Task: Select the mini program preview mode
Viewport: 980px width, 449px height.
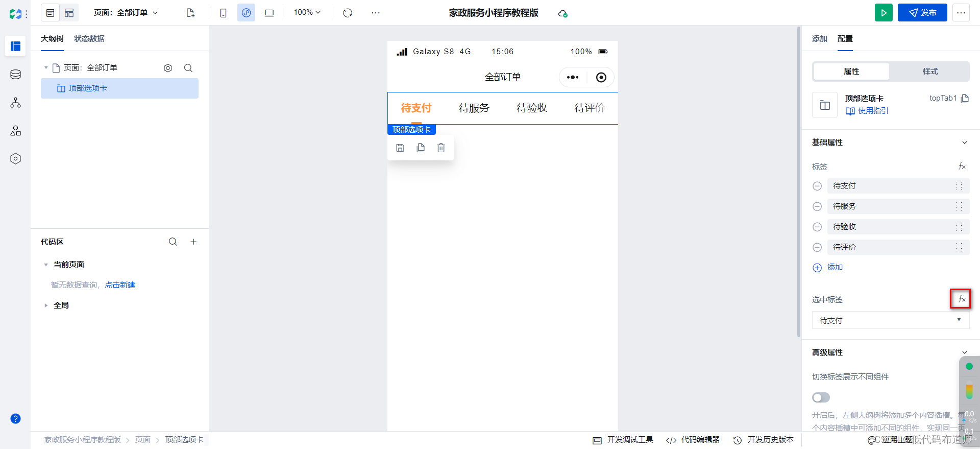Action: [x=246, y=13]
